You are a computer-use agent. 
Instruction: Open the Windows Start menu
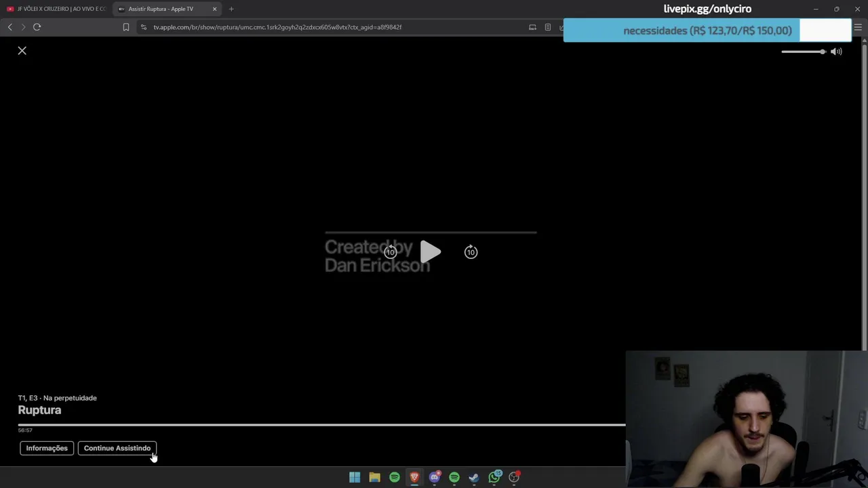click(355, 477)
